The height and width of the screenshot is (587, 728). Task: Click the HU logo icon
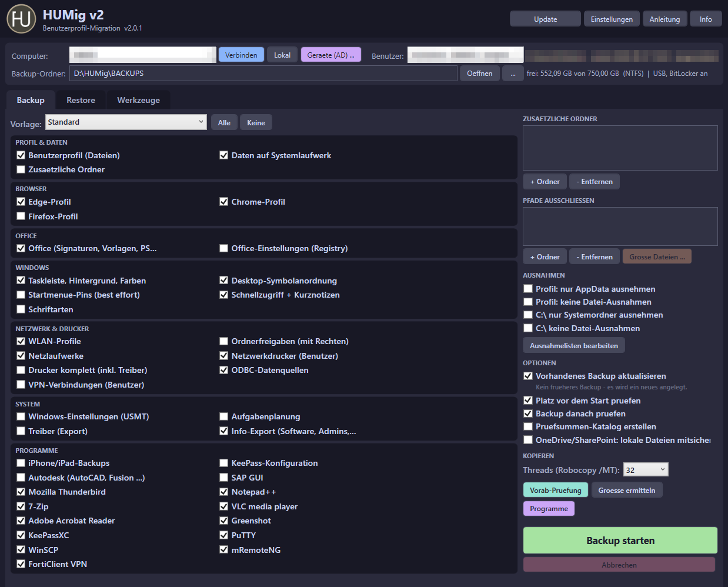pos(21,19)
